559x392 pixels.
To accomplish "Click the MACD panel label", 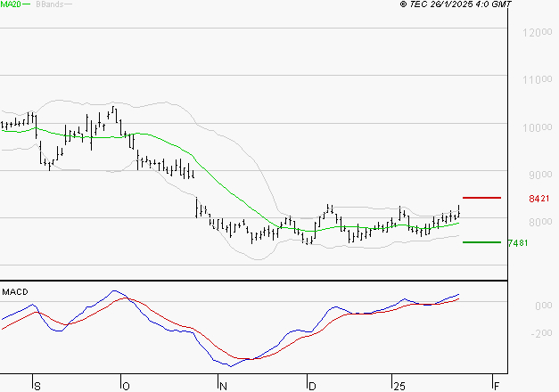I will point(15,292).
